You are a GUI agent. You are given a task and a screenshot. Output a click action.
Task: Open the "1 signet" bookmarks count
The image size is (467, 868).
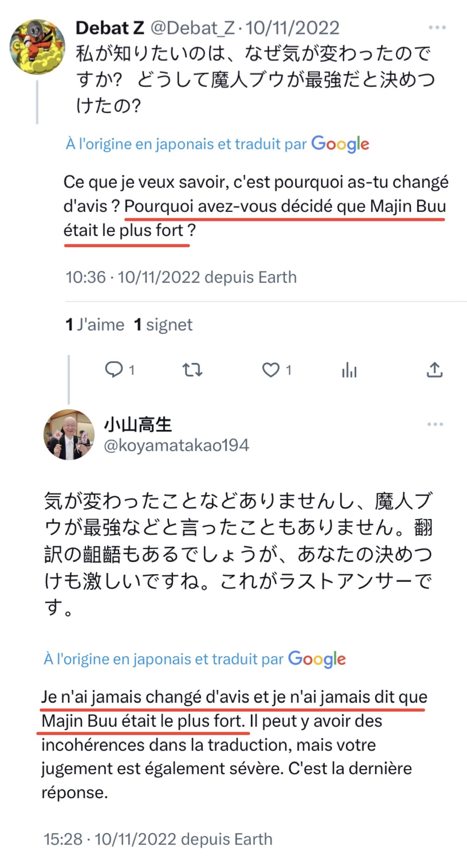tap(163, 325)
